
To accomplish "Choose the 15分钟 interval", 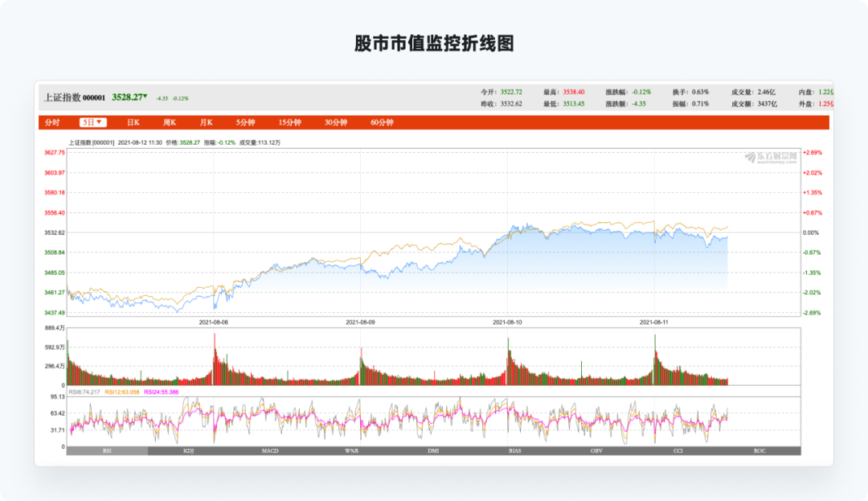I will point(289,122).
